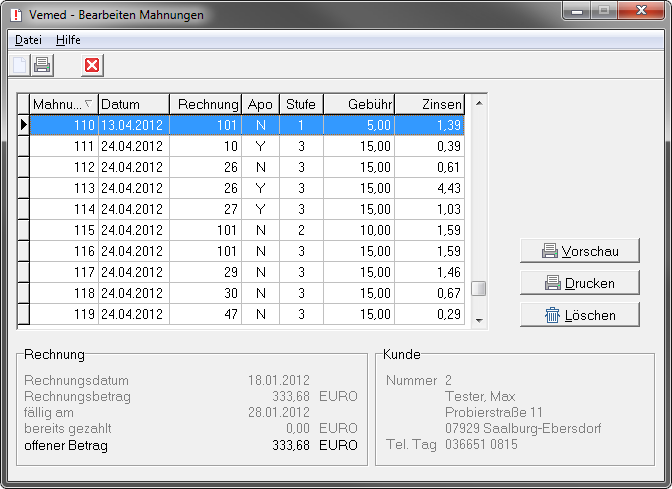Click Rechnung cell 27

point(205,209)
